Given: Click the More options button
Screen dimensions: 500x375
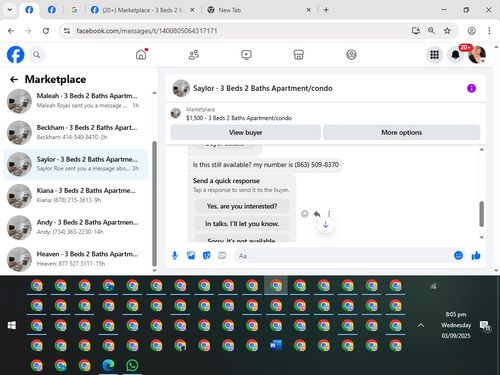Looking at the screenshot, I should [401, 132].
